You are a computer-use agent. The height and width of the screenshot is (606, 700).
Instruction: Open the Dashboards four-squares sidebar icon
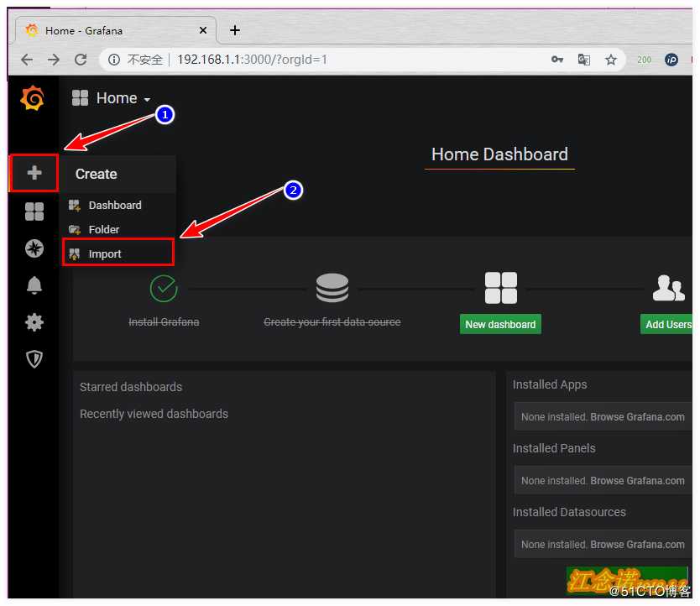click(x=34, y=212)
